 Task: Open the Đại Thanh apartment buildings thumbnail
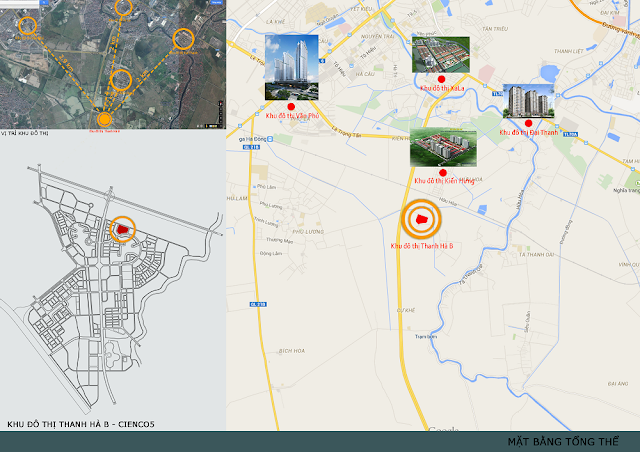529,101
